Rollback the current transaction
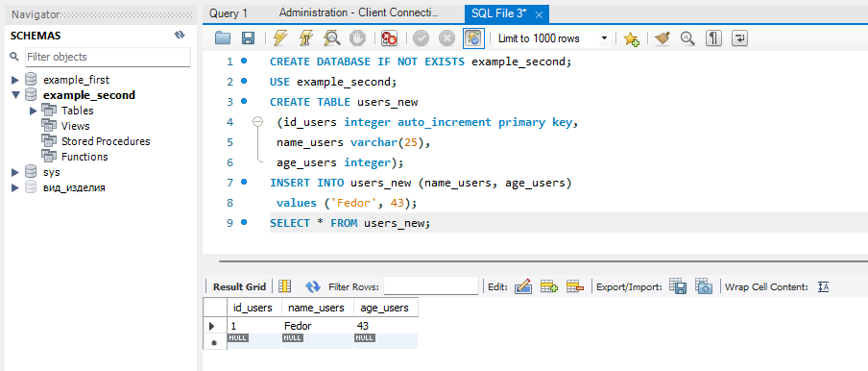 point(446,38)
